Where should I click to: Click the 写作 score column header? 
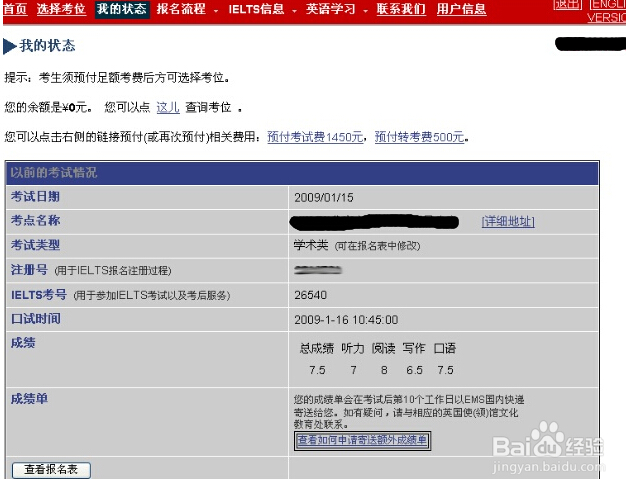[x=414, y=348]
